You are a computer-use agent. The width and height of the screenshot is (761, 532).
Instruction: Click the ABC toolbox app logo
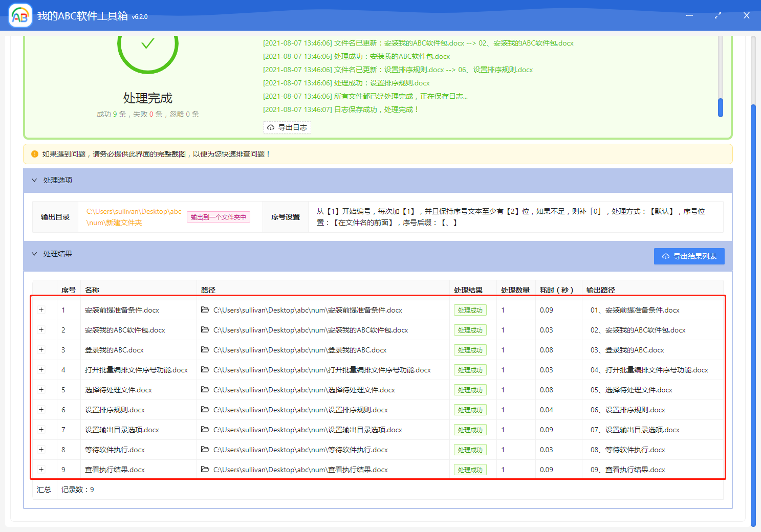coord(20,16)
